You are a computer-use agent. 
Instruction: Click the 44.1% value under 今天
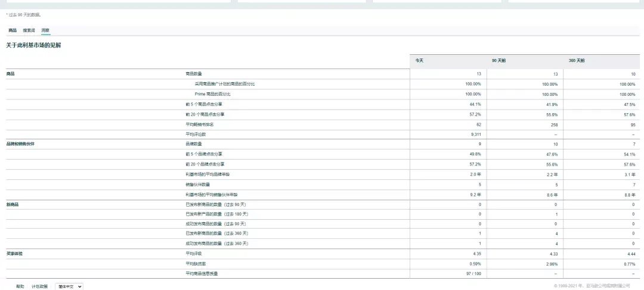click(x=475, y=104)
